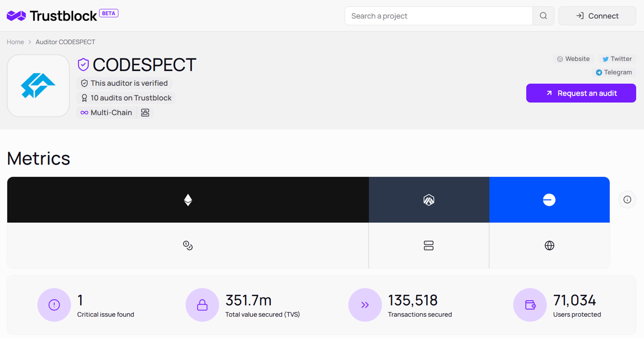Open the Telegram channel link
This screenshot has height=338, width=644.
[614, 72]
